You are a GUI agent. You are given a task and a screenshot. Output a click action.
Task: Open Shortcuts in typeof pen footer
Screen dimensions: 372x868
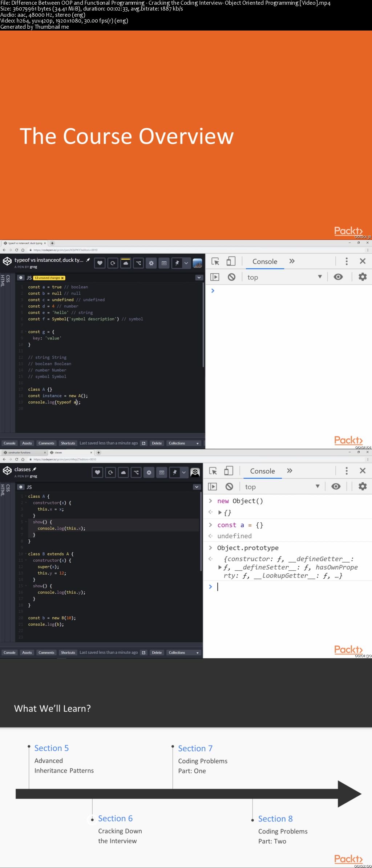68,443
